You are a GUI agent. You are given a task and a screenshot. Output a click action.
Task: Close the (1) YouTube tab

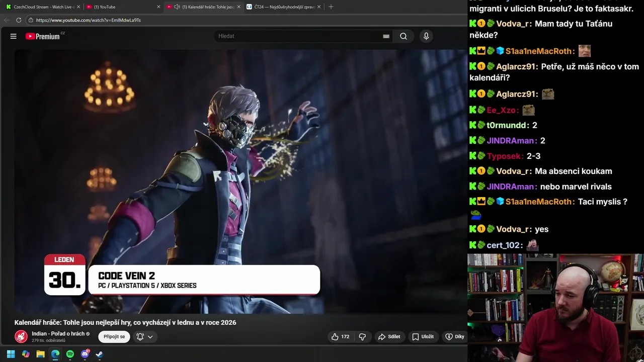[x=158, y=7]
